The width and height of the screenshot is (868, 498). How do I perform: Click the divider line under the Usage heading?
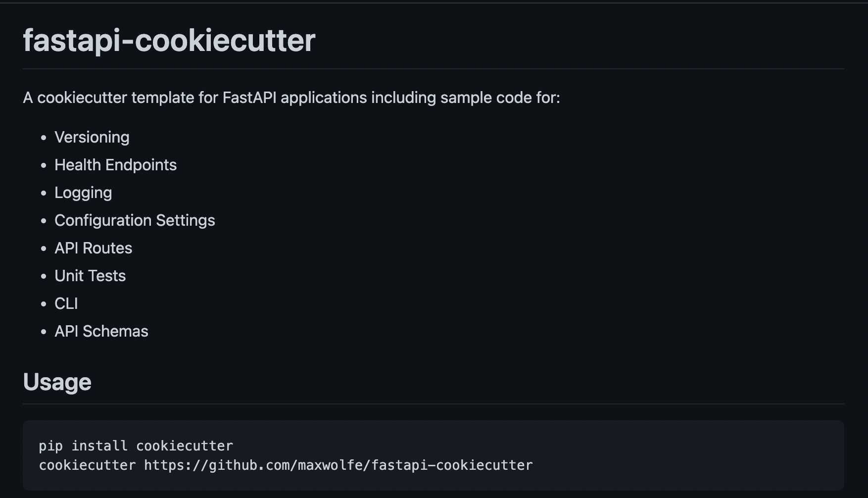coord(434,404)
